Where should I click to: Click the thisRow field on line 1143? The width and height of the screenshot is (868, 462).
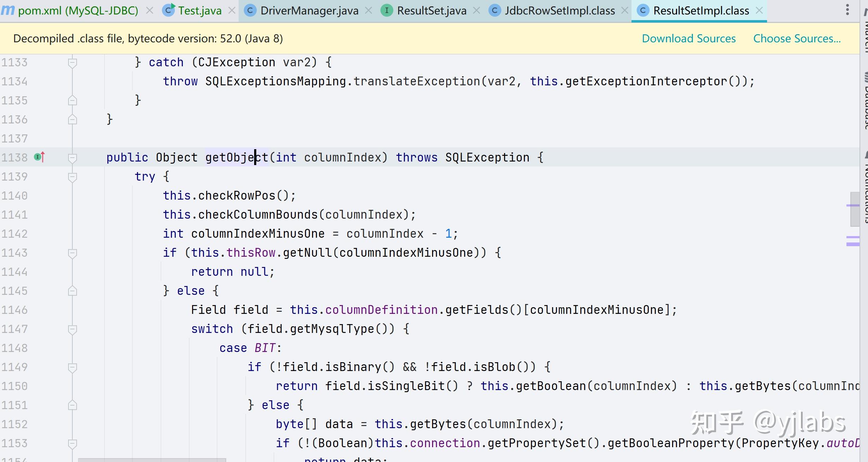(x=251, y=253)
